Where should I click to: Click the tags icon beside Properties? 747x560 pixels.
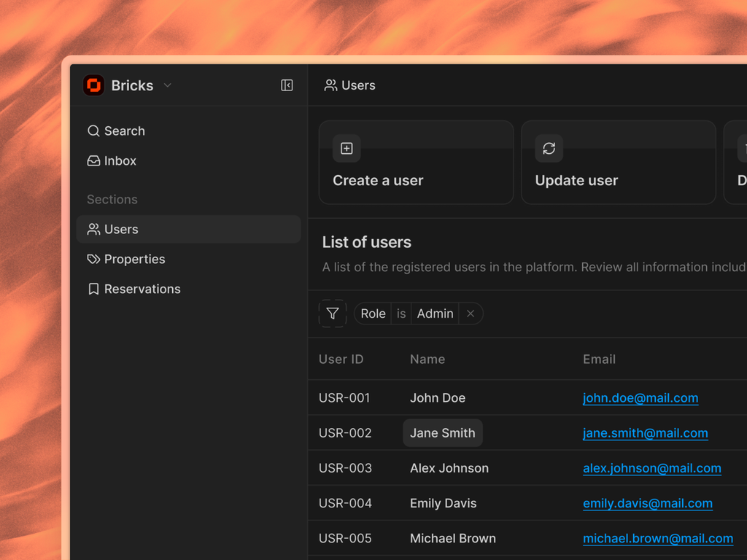tap(93, 259)
